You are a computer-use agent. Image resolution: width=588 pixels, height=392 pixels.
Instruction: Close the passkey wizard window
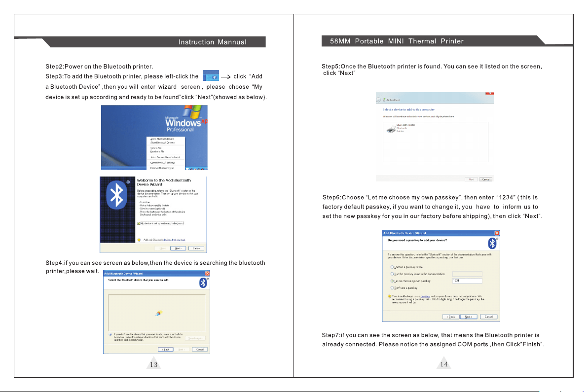coord(497,233)
